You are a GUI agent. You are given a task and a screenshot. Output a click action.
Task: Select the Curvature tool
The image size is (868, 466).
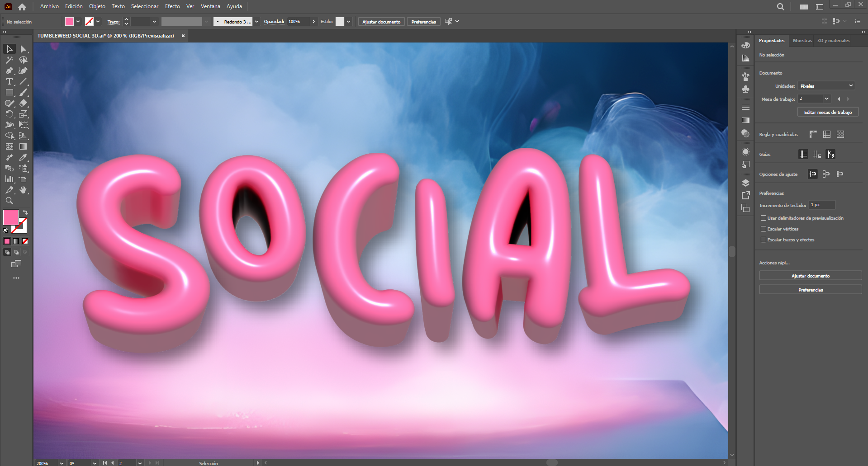pyautogui.click(x=24, y=71)
